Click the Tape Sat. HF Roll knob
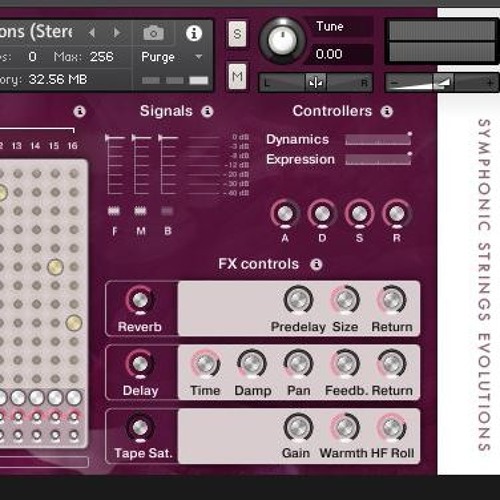500x500 pixels. pos(392,427)
